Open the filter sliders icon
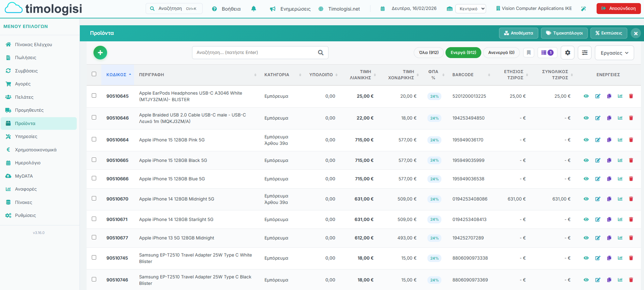This screenshot has height=290, width=644. 584,53
